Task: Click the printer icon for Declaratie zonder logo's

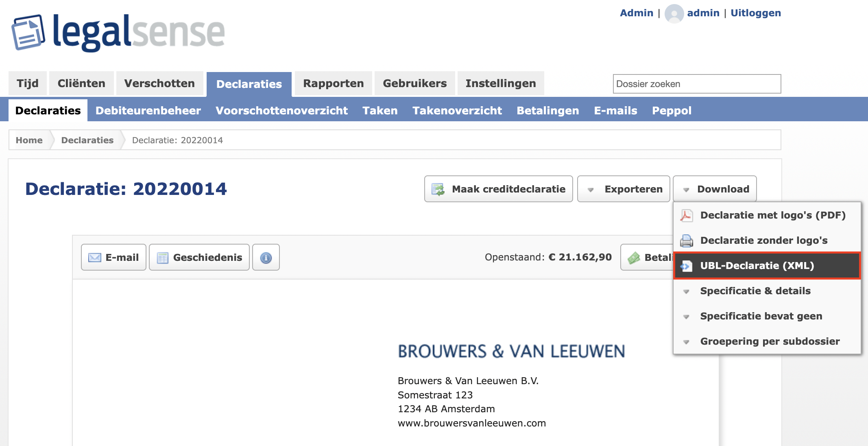Action: [686, 240]
